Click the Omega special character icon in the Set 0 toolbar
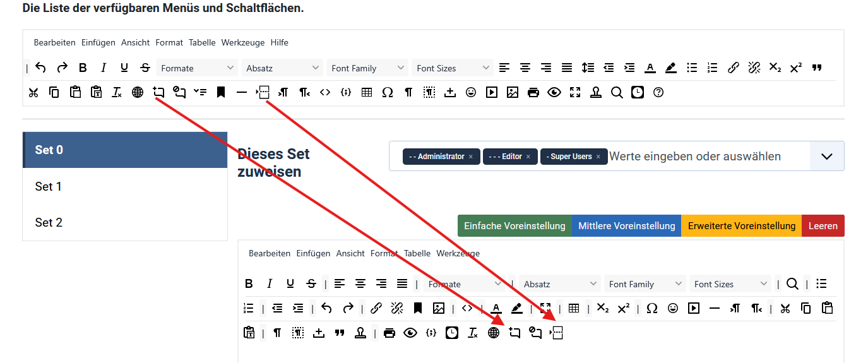 tap(652, 308)
